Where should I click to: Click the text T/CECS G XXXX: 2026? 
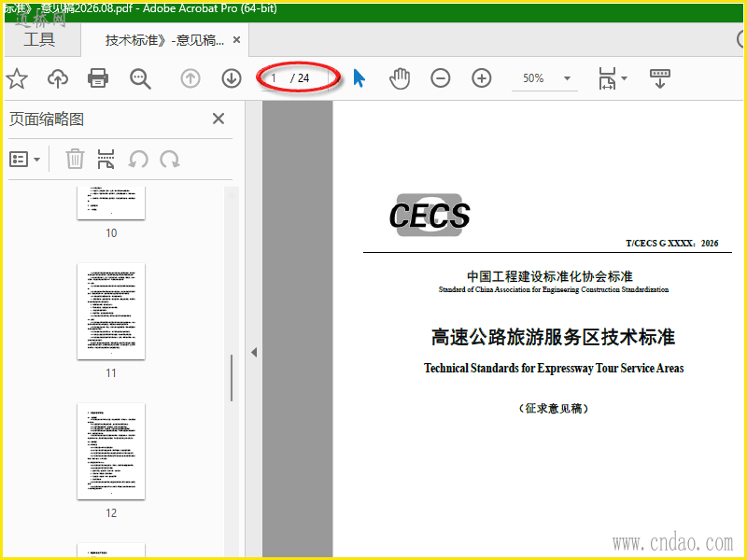tap(671, 244)
